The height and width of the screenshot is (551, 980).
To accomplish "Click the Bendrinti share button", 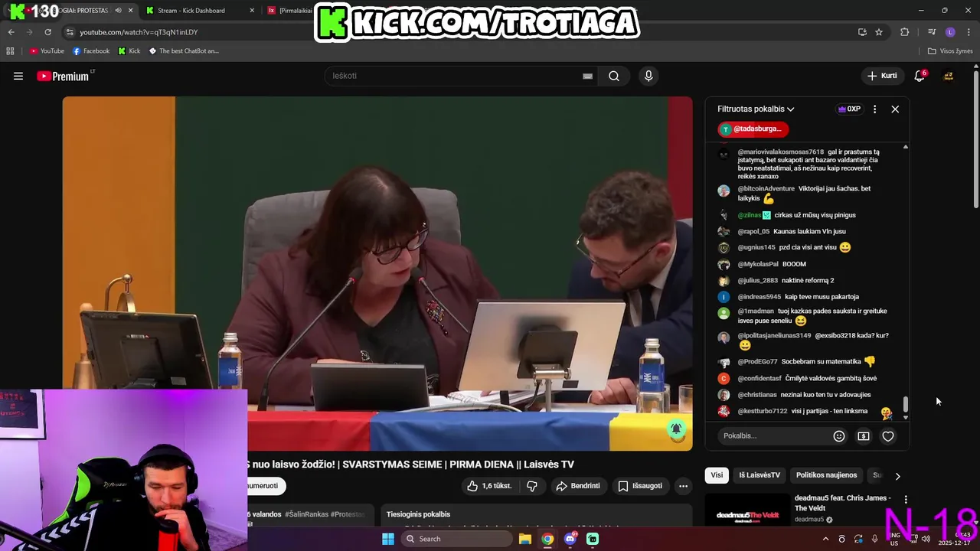I will [x=578, y=486].
